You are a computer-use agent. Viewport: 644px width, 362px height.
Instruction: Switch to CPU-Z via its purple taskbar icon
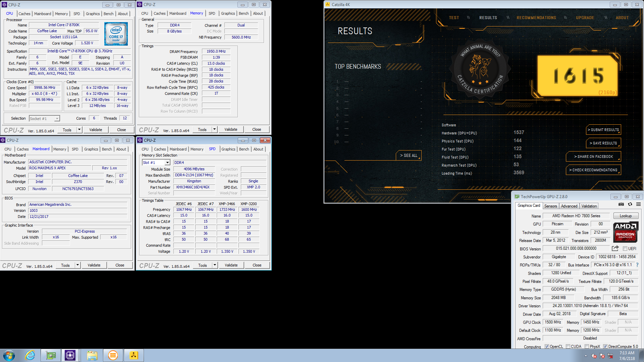(70, 355)
